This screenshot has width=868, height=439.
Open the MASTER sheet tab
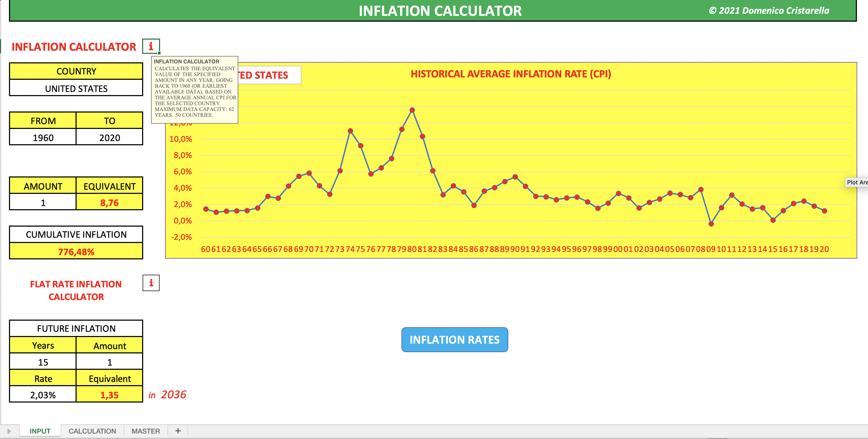click(146, 431)
